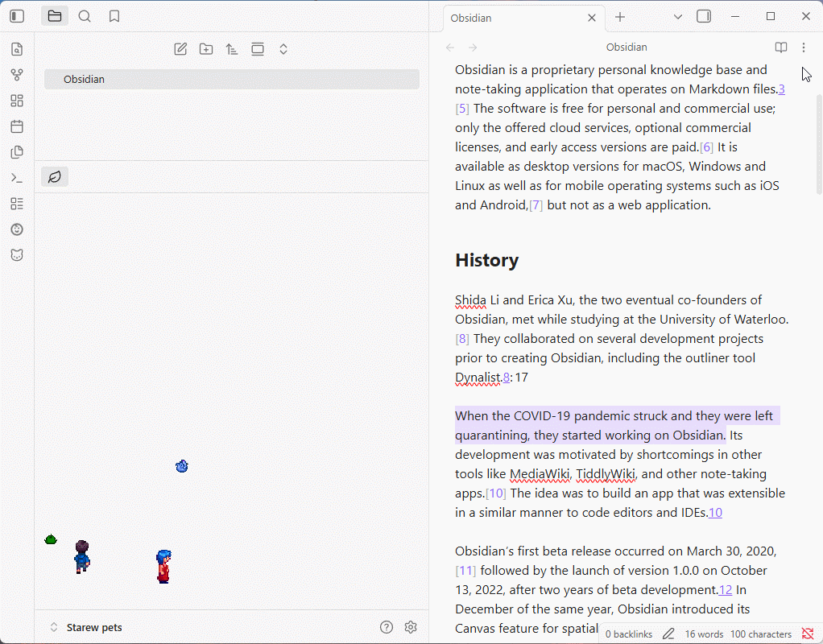This screenshot has width=823, height=644.
Task: Create new canvas from ribbon
Action: click(17, 101)
